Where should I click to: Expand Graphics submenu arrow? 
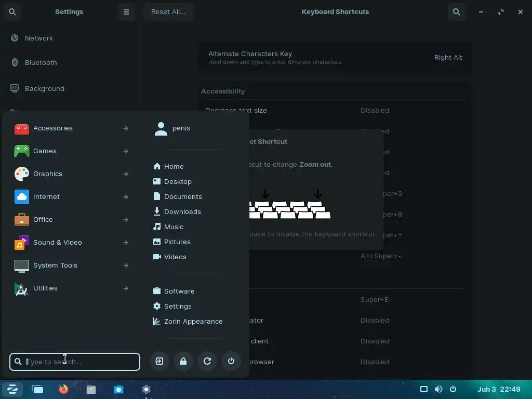coord(126,174)
